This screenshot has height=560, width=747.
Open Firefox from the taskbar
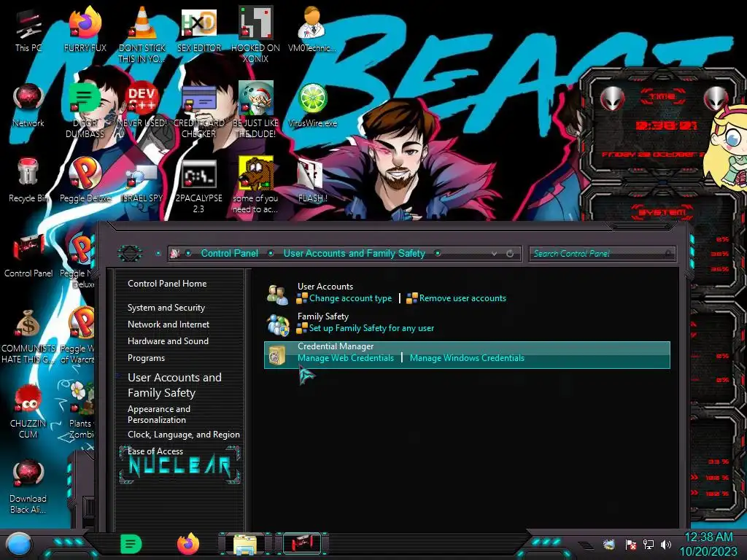click(187, 543)
